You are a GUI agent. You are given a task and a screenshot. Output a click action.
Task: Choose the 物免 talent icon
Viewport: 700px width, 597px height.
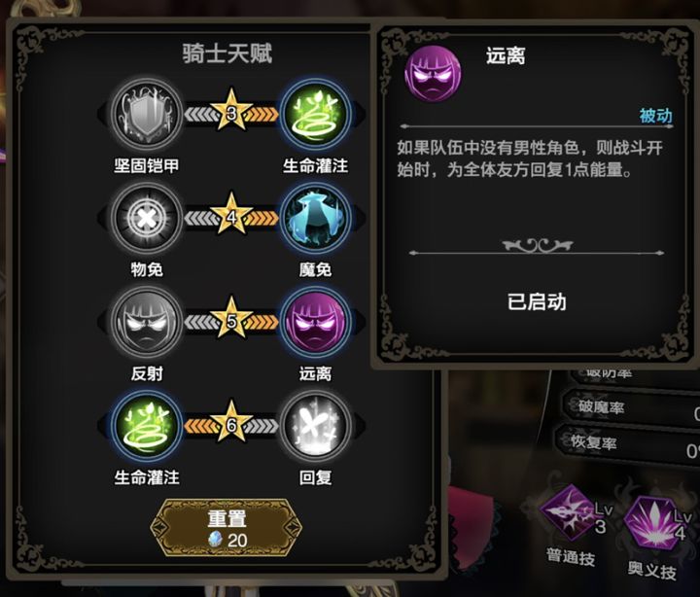coord(147,219)
